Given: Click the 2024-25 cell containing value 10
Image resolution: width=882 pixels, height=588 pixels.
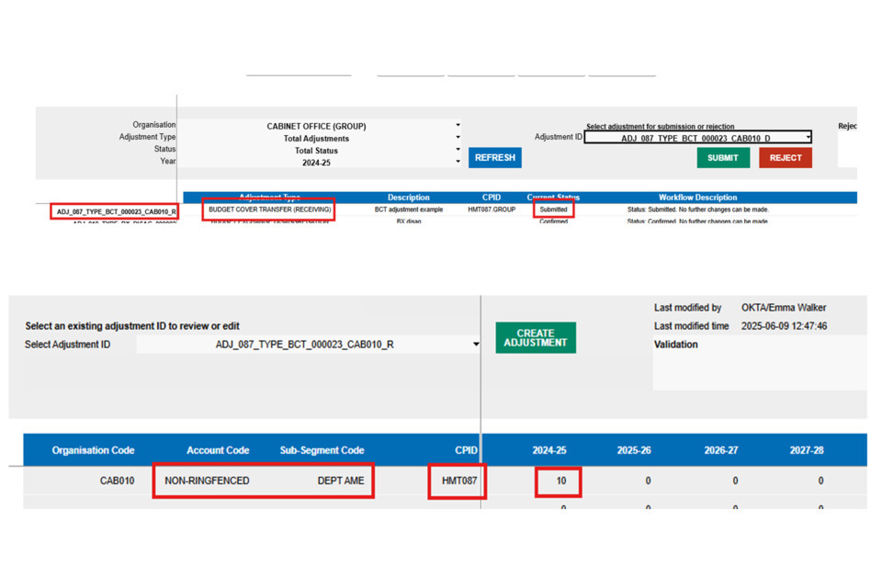Looking at the screenshot, I should 560,481.
